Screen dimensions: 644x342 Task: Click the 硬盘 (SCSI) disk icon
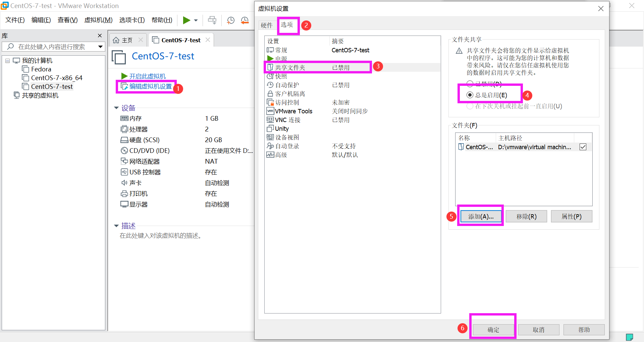click(124, 140)
